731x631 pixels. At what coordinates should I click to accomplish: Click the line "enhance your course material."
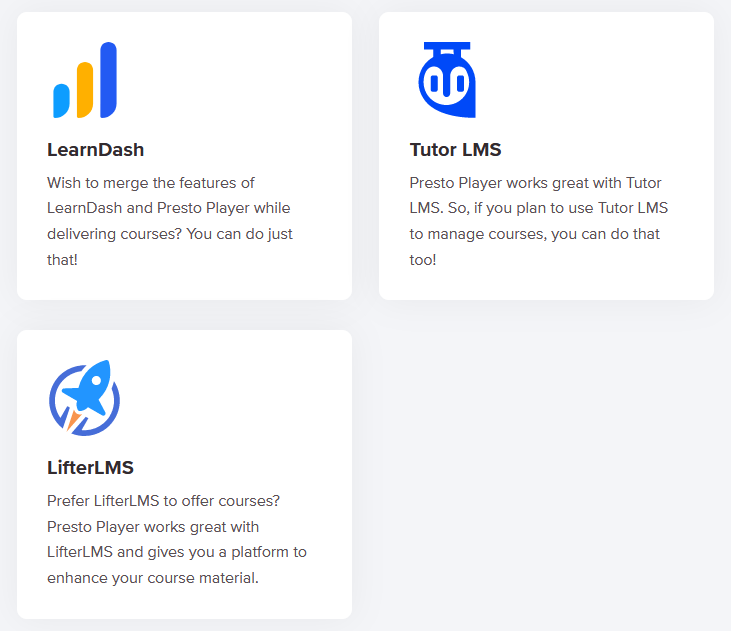pyautogui.click(x=153, y=578)
